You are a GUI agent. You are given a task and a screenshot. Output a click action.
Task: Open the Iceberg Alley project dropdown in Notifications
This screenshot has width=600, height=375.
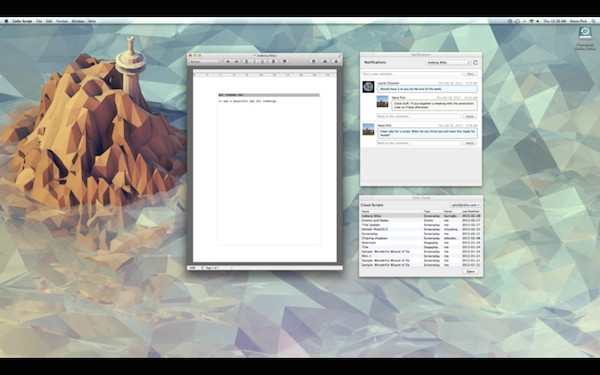click(x=448, y=62)
